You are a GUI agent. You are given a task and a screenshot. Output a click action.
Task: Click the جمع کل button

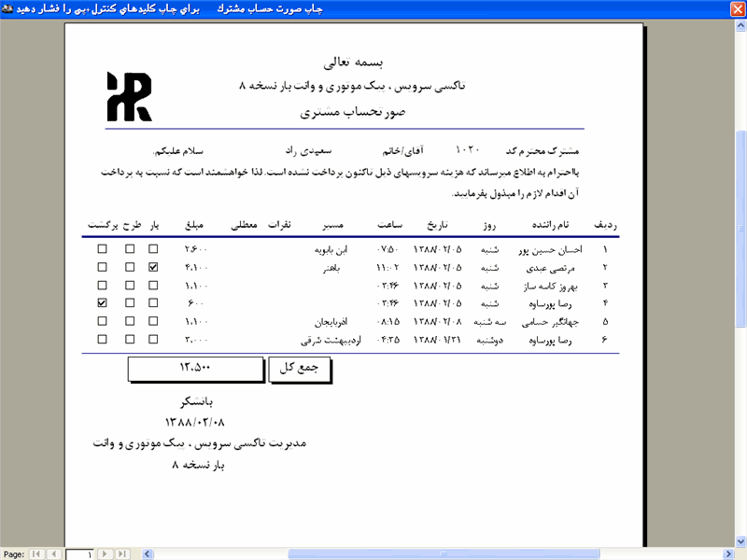coord(300,370)
